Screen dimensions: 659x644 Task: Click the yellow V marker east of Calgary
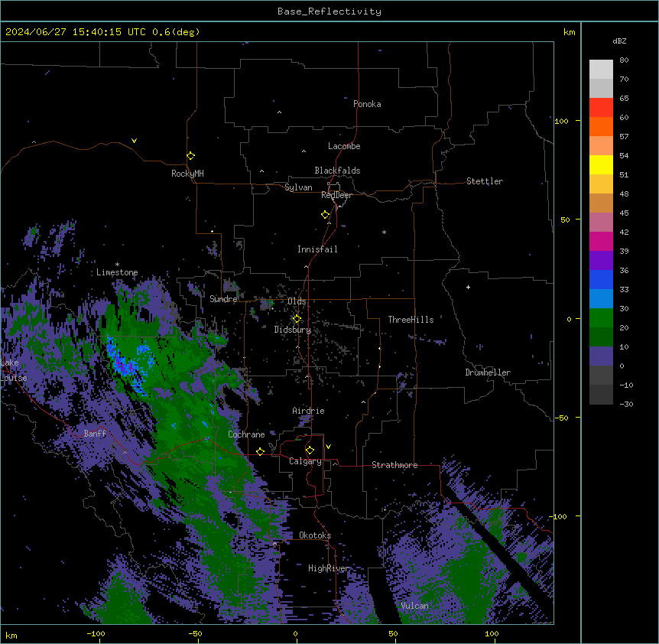point(328,447)
